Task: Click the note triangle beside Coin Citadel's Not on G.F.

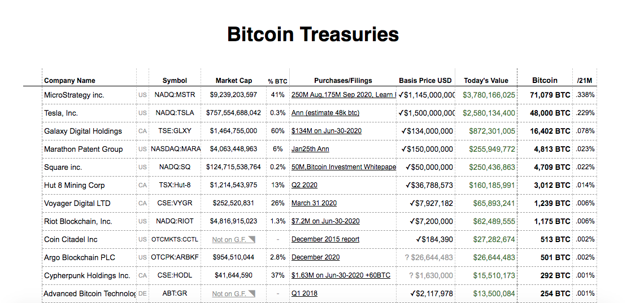Action: click(x=252, y=239)
